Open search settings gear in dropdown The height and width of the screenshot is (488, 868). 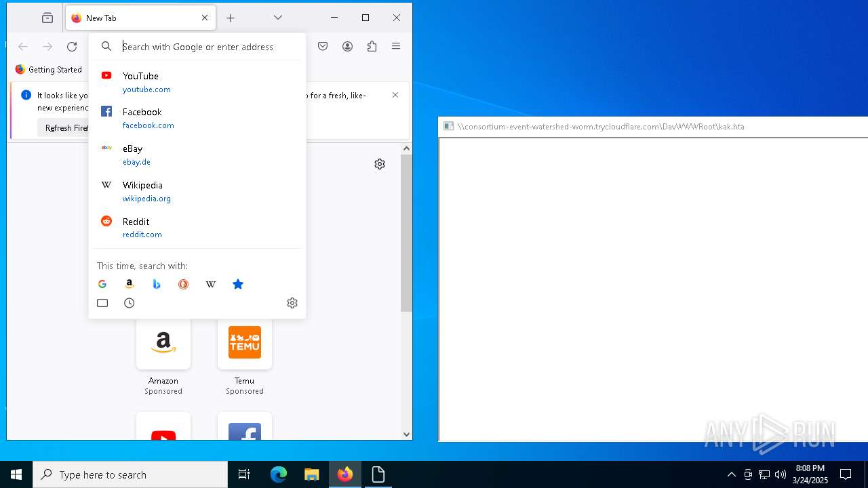(x=292, y=303)
